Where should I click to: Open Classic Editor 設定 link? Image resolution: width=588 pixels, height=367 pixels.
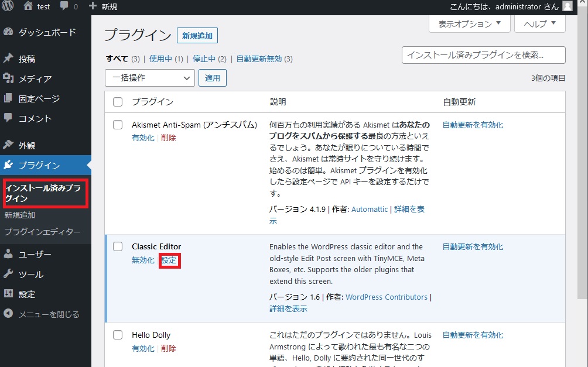point(169,260)
